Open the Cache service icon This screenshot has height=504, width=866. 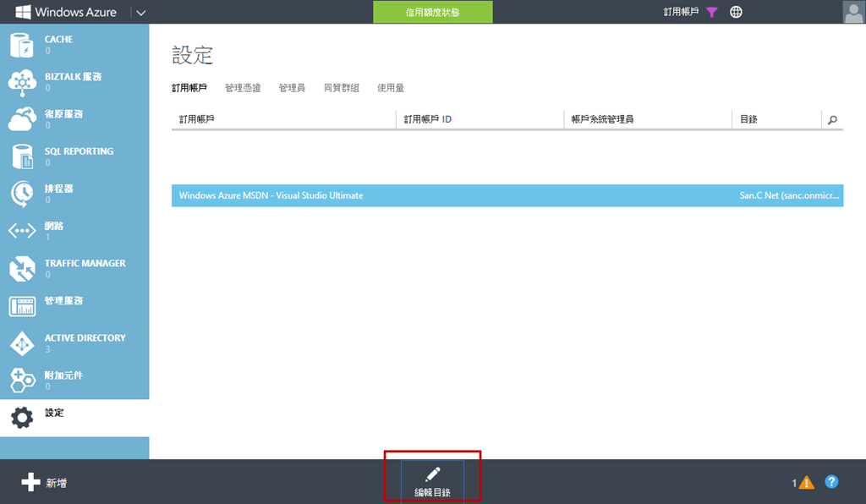21,46
